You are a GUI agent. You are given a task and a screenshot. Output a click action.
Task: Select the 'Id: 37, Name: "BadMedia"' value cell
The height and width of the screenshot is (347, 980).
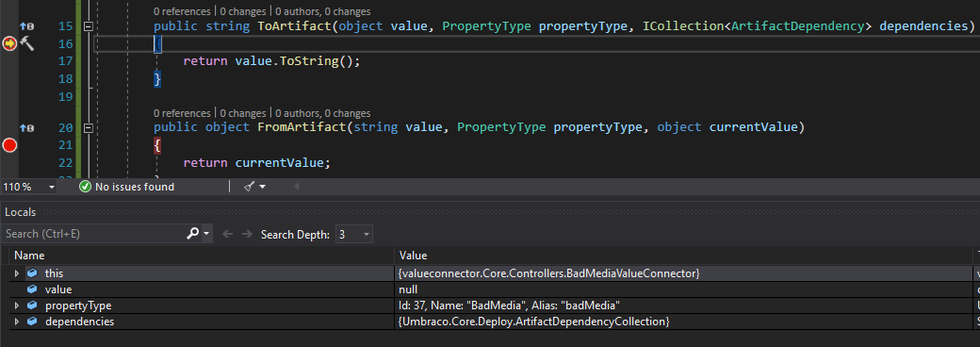tap(684, 306)
